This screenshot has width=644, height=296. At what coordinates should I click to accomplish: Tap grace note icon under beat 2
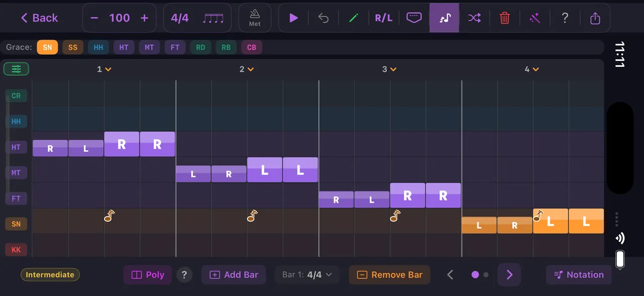point(253,216)
